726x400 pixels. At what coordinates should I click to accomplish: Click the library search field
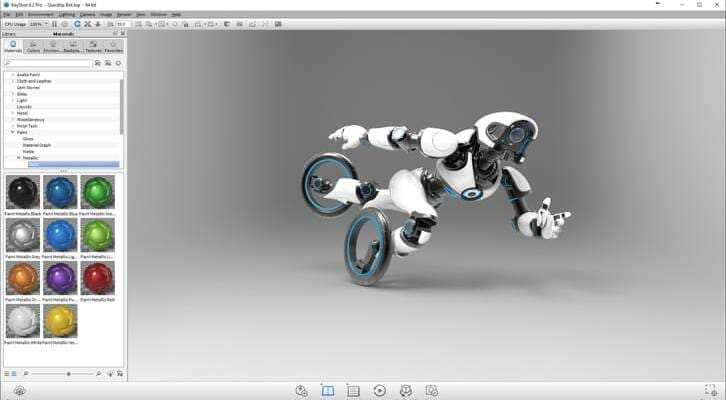point(48,63)
